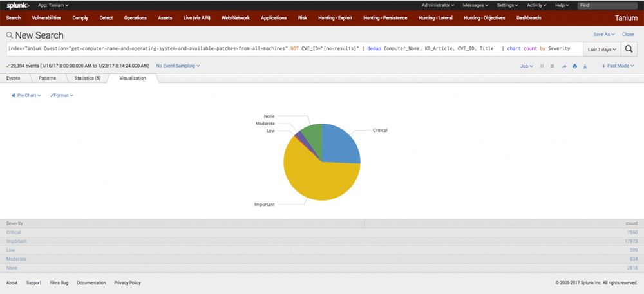Viewport: 644px width, 294px height.
Task: Open Detect nav item
Action: (106, 18)
